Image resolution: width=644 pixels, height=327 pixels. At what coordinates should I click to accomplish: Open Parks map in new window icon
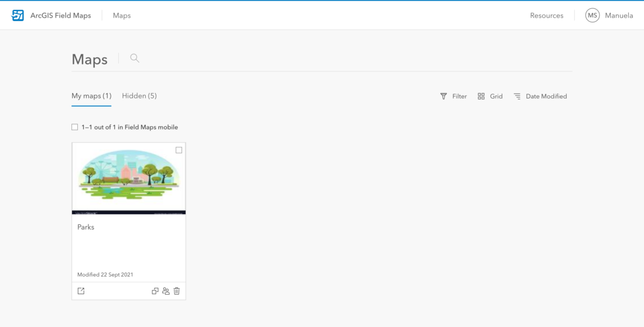81,291
